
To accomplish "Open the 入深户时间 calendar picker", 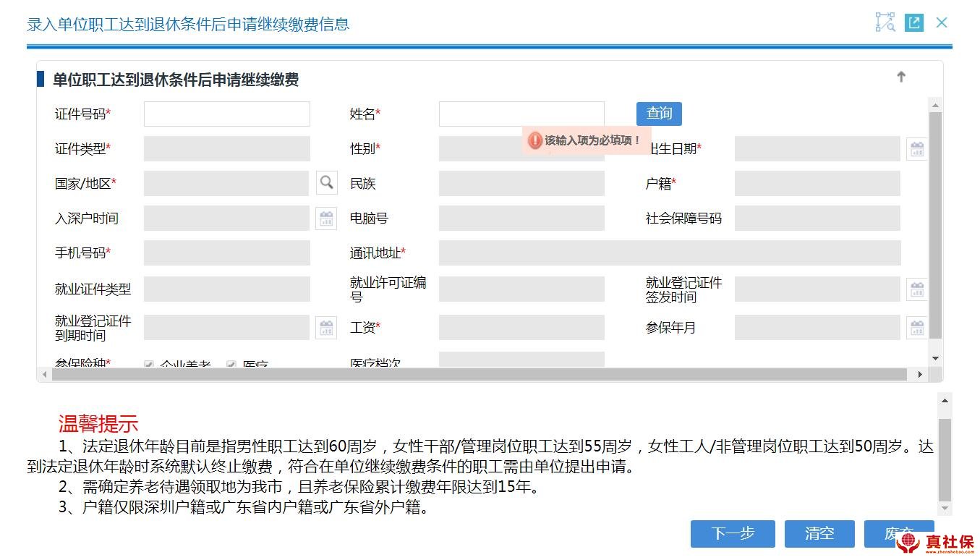I will click(x=326, y=219).
